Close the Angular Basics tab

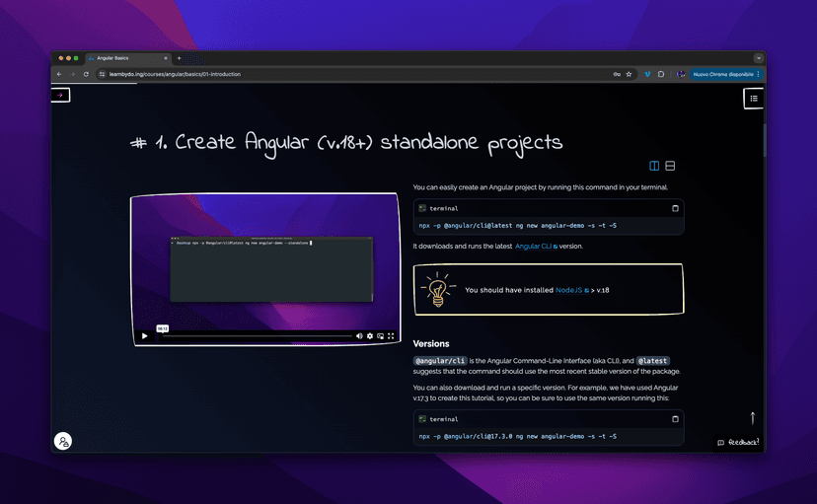click(x=166, y=58)
